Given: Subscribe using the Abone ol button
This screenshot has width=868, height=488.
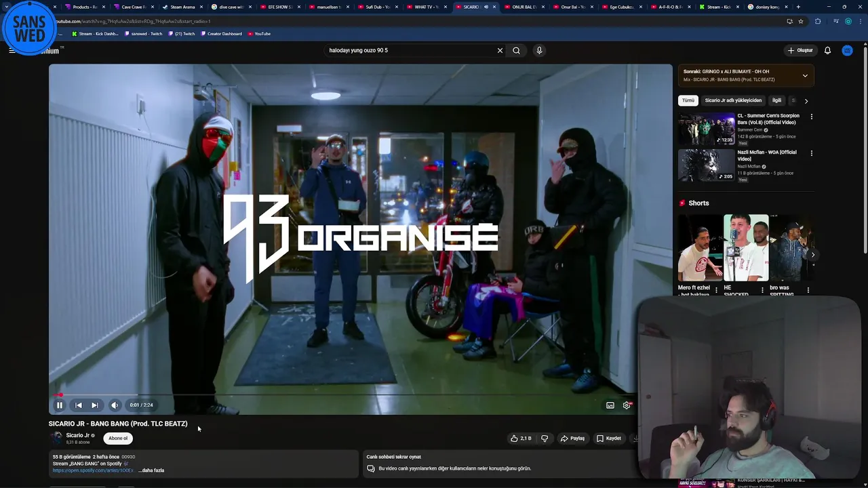Looking at the screenshot, I should click(118, 439).
